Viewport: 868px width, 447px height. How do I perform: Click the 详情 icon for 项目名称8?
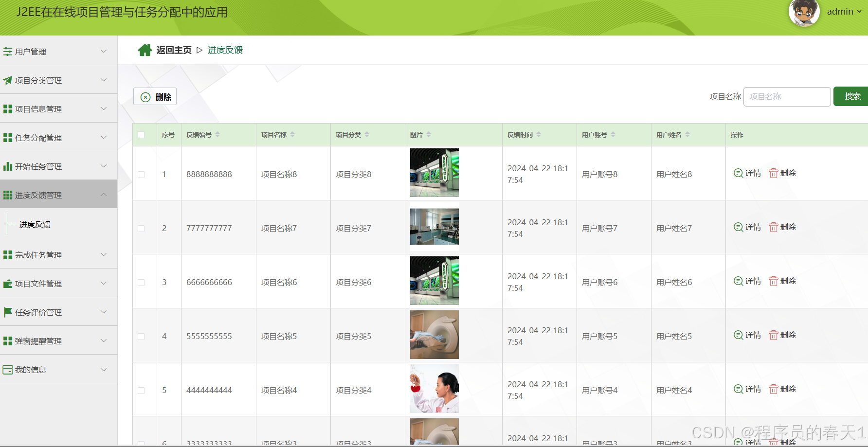coord(738,173)
